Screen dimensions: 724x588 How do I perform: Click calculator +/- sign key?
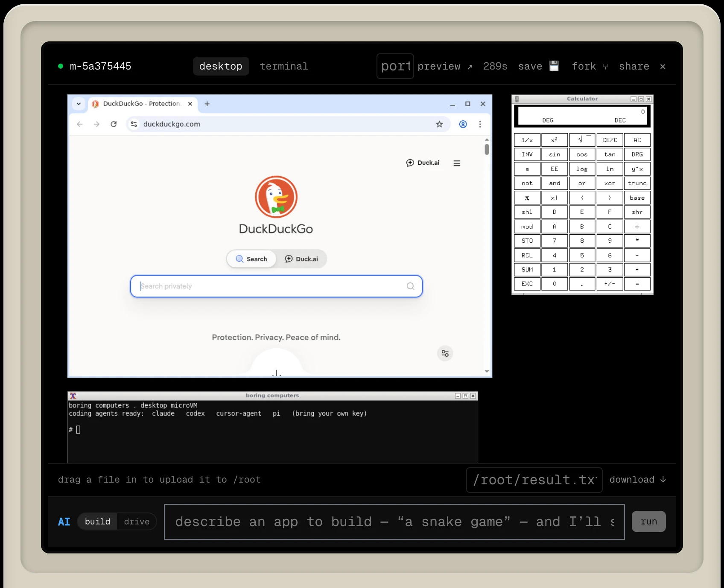pyautogui.click(x=610, y=284)
